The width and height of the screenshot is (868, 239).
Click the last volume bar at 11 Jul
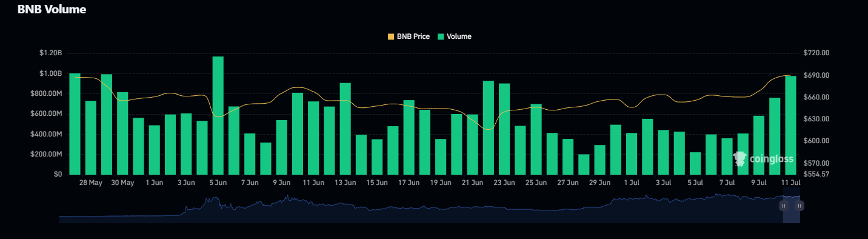pyautogui.click(x=790, y=125)
